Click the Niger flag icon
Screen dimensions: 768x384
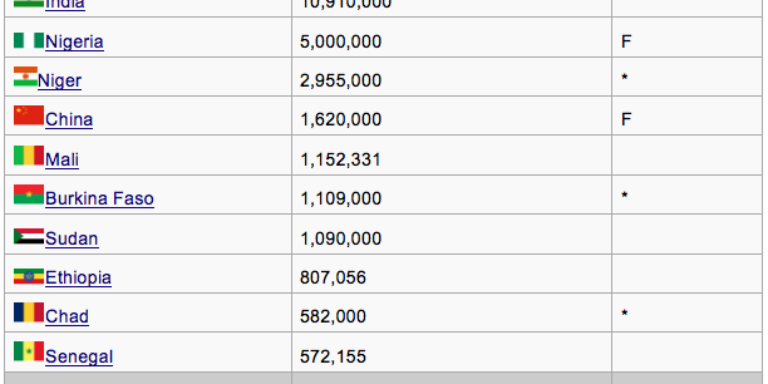[x=25, y=76]
